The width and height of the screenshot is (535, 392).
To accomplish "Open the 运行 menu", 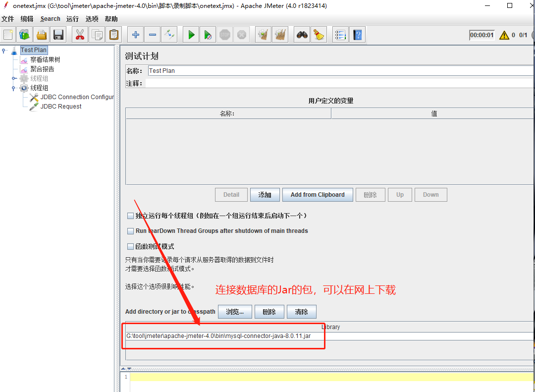I will pyautogui.click(x=72, y=19).
